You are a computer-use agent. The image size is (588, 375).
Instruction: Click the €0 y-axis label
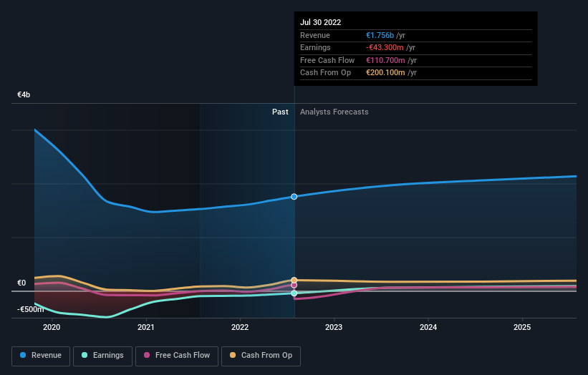21,283
